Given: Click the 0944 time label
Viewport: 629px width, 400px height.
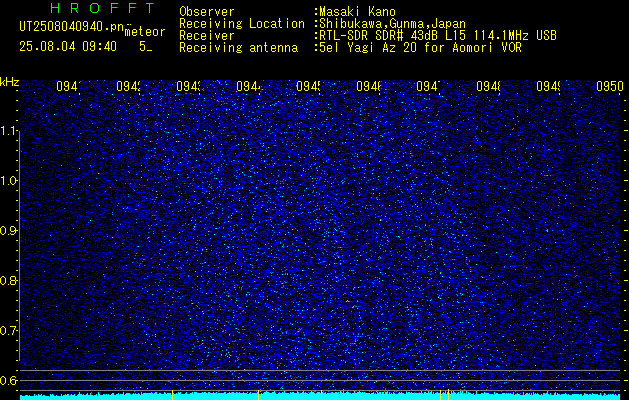Looking at the screenshot, I should 249,86.
